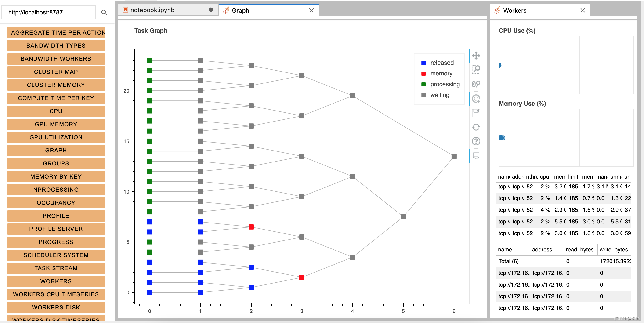Image resolution: width=644 pixels, height=323 pixels.
Task: Open the TASK STREAM dashboard
Action: [x=56, y=268]
